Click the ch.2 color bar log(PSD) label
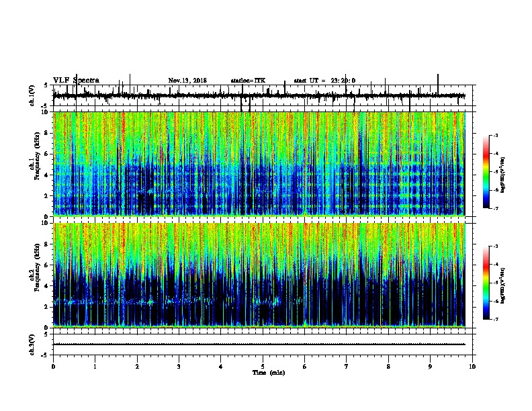Image resolution: width=532 pixels, height=411 pixels. point(502,285)
